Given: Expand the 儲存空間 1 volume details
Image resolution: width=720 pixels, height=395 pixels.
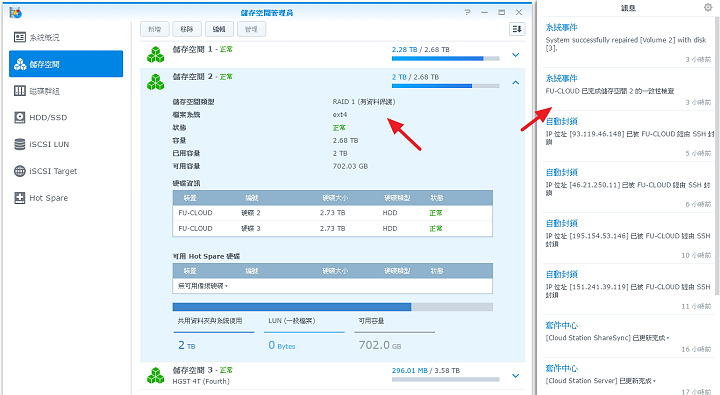Looking at the screenshot, I should coord(516,55).
